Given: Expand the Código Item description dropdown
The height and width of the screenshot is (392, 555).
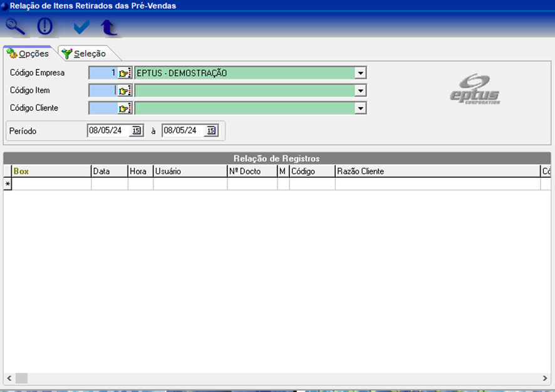Looking at the screenshot, I should (x=360, y=91).
